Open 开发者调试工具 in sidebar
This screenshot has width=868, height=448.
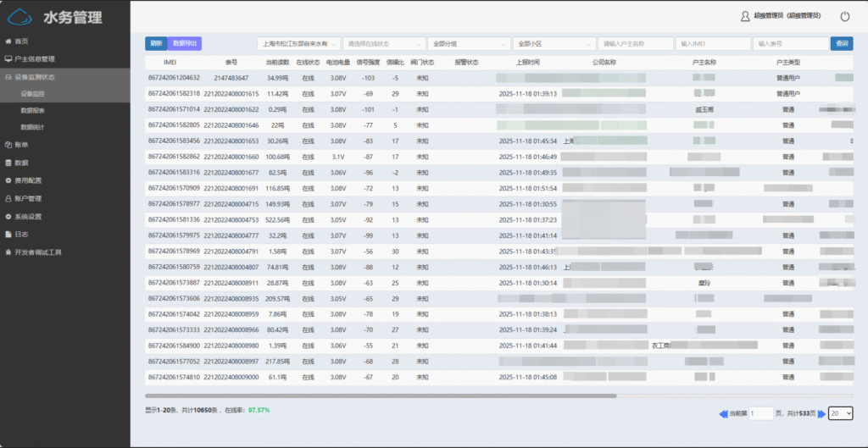[37, 252]
